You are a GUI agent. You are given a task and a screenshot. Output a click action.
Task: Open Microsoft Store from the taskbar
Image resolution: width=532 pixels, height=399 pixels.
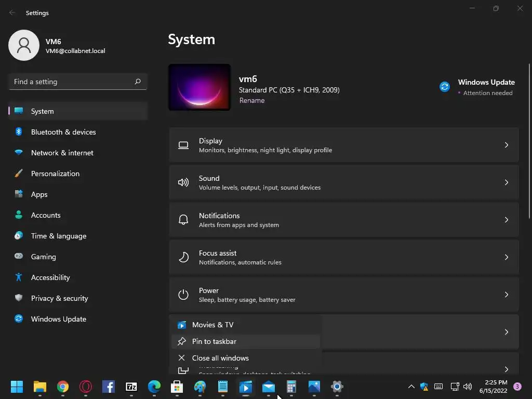click(177, 387)
